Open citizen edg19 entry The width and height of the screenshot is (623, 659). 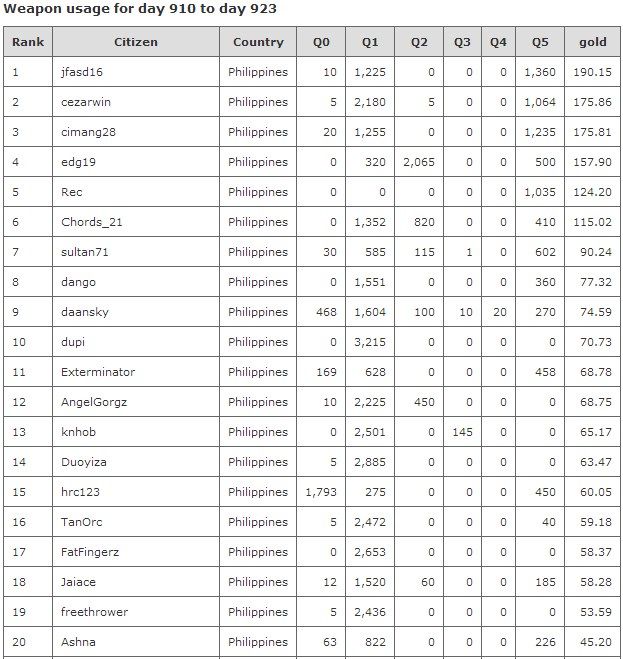[x=78, y=162]
